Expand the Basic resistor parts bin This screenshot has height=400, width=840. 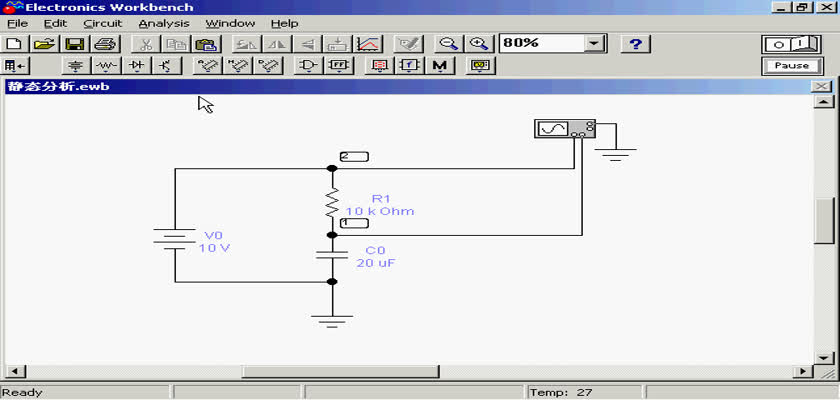click(x=106, y=66)
